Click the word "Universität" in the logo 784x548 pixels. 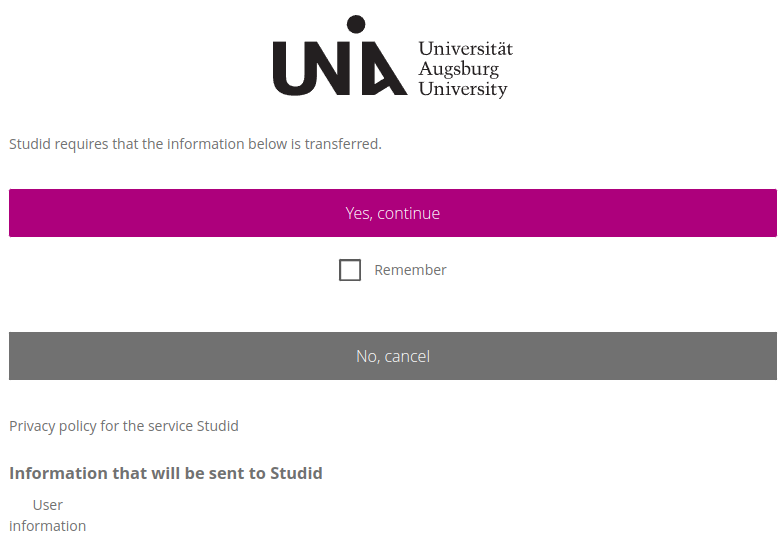coord(465,49)
